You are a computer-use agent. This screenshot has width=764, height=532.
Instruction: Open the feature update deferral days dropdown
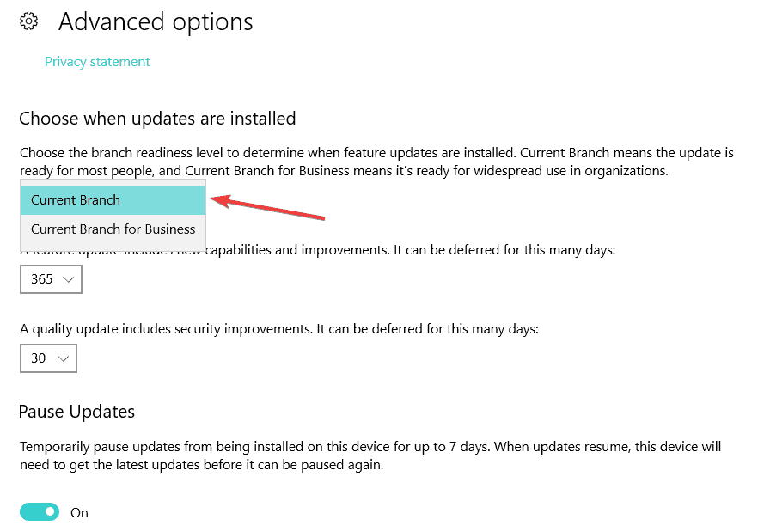tap(51, 279)
